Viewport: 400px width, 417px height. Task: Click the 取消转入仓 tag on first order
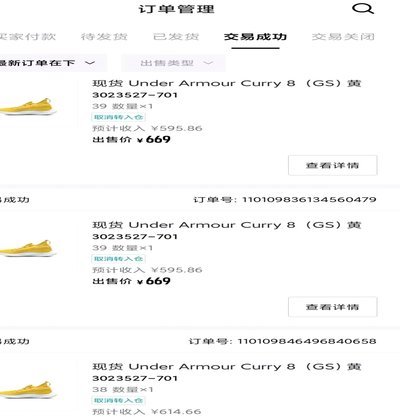118,117
